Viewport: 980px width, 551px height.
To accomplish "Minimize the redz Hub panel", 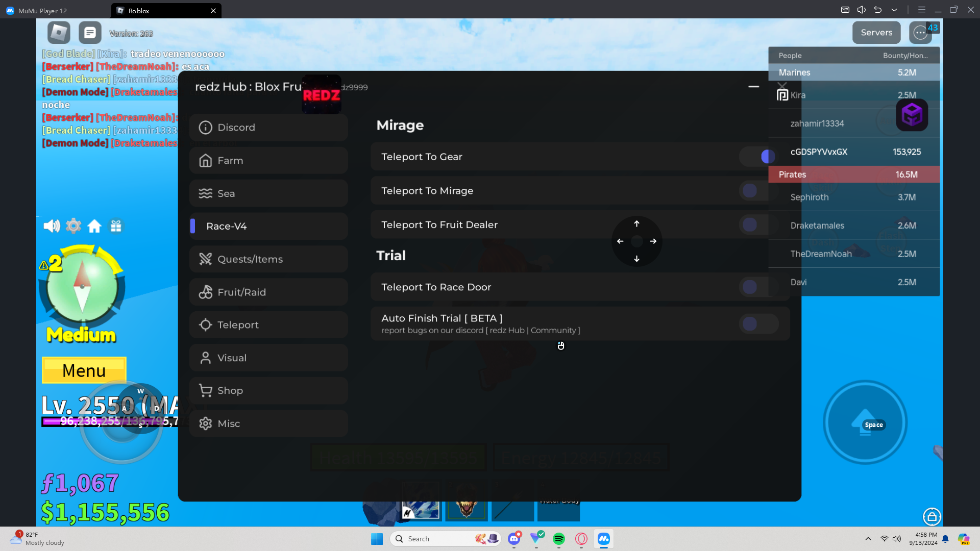I will 753,87.
